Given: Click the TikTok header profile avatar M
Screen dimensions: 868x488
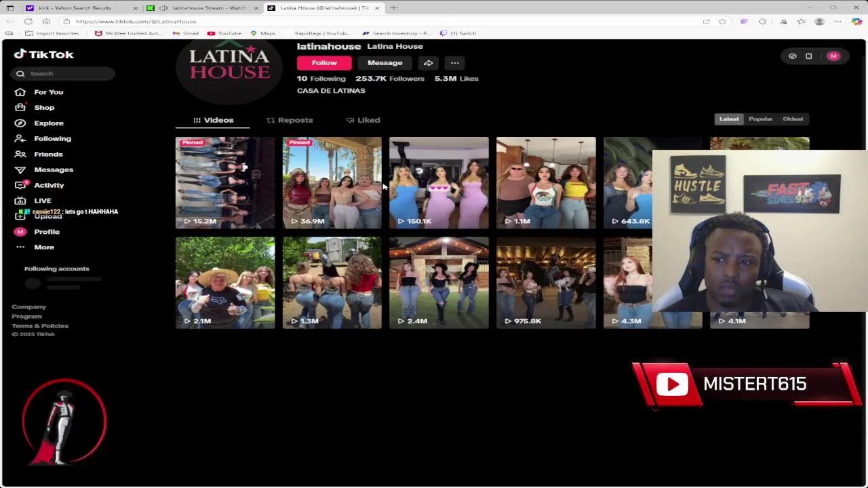Looking at the screenshot, I should [833, 56].
